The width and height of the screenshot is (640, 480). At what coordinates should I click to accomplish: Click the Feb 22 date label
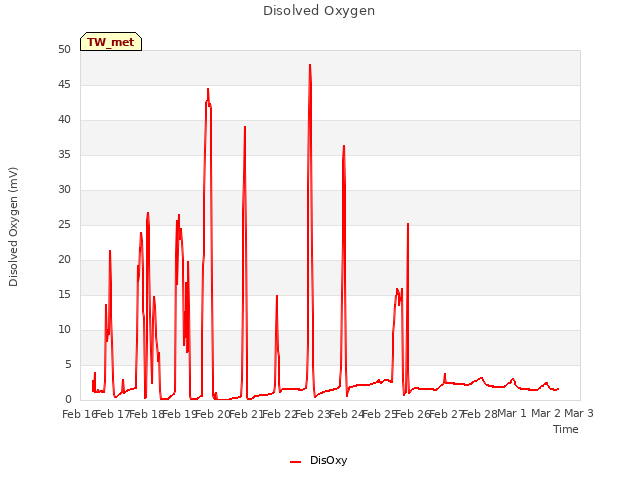click(280, 414)
